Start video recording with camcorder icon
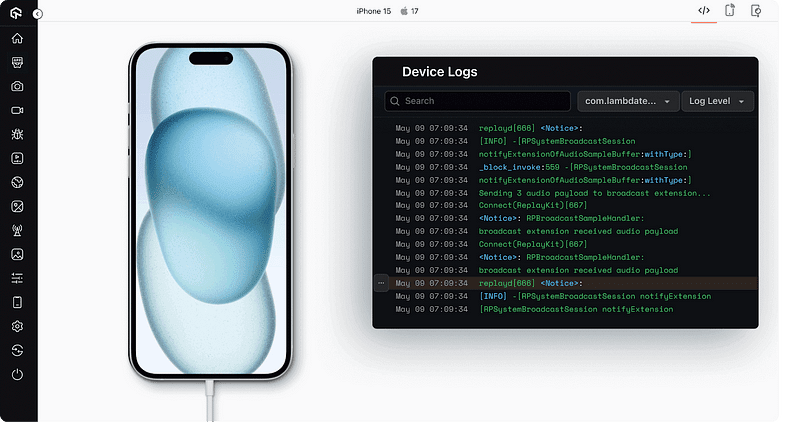 17,110
